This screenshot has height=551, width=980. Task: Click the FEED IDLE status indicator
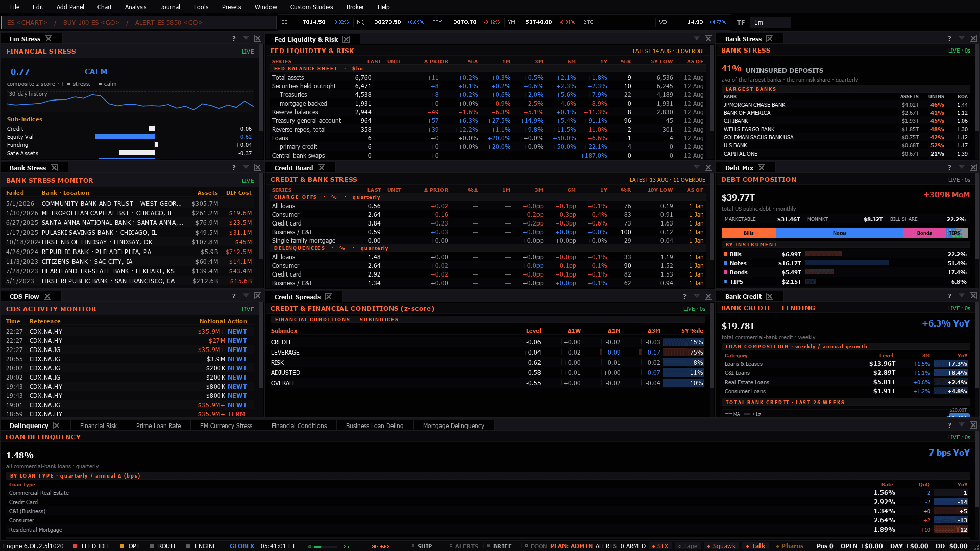coord(92,546)
